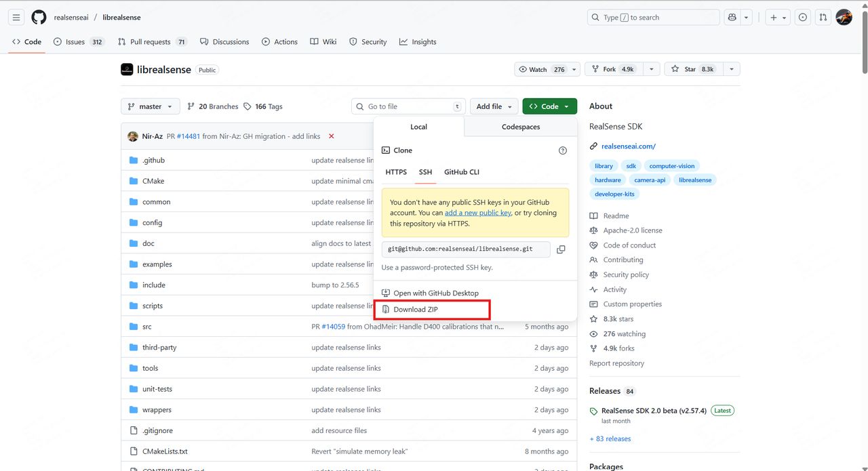Open the wrappers folder
This screenshot has height=471, width=868.
pyautogui.click(x=157, y=410)
